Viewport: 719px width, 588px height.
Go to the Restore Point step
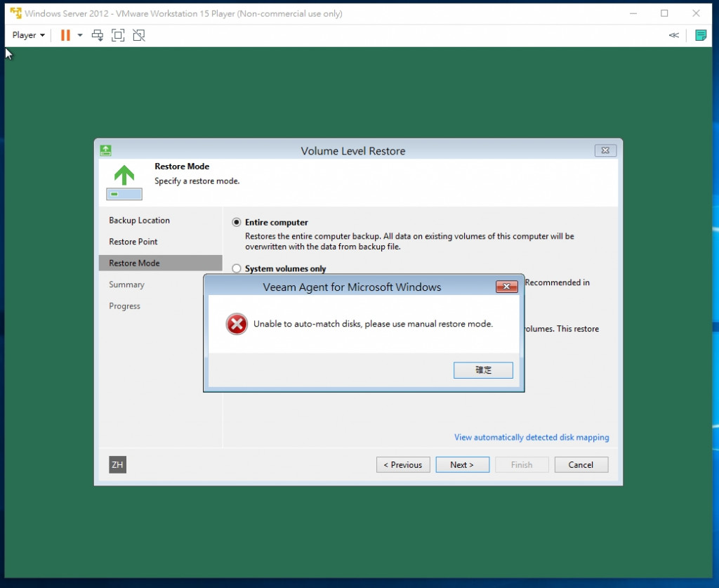(x=133, y=242)
